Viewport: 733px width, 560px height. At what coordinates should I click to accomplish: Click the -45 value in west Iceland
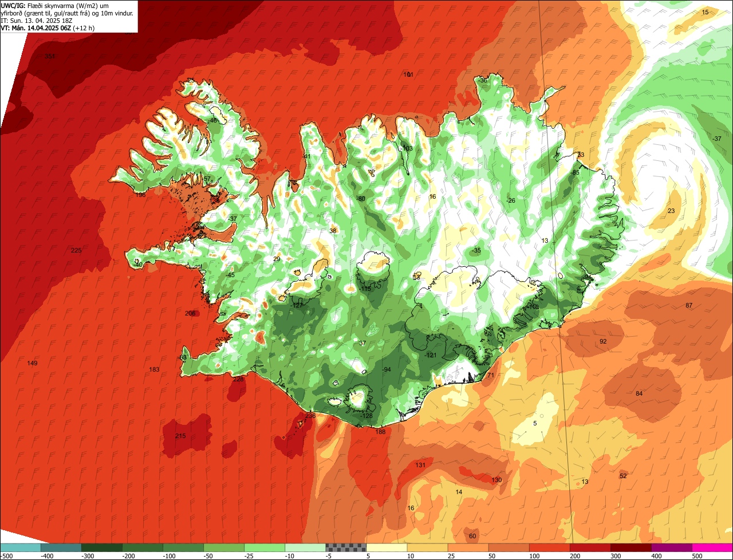point(230,275)
